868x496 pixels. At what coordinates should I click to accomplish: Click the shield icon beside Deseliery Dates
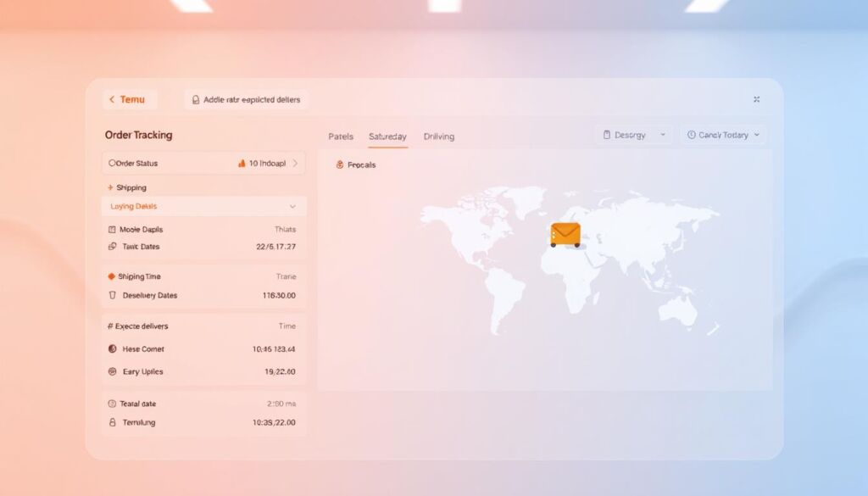pos(114,295)
